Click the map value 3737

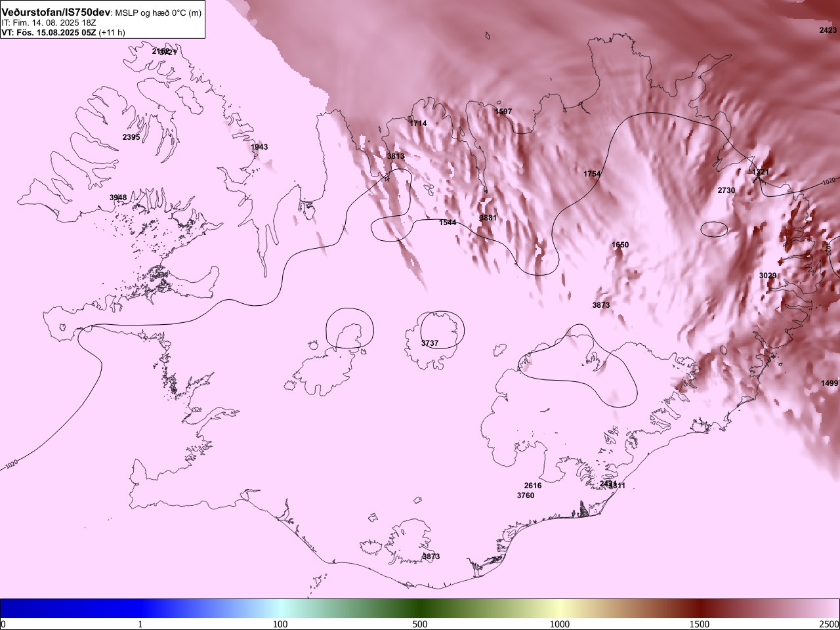tap(430, 343)
